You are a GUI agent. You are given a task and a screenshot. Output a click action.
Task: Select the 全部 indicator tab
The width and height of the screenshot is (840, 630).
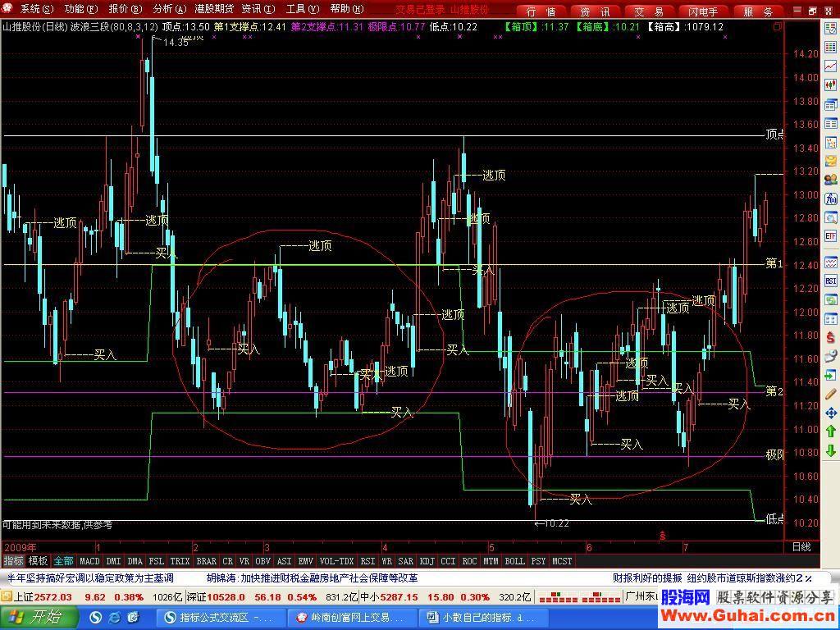[63, 561]
